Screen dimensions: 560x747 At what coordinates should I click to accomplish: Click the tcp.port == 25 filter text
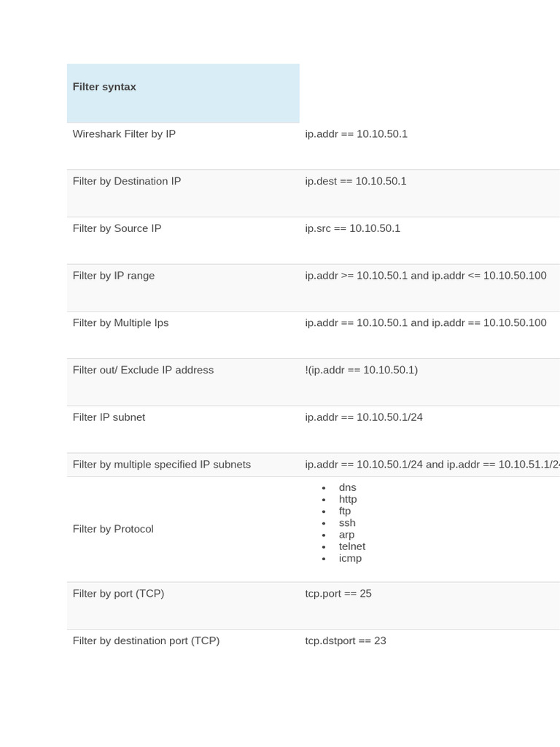click(338, 594)
